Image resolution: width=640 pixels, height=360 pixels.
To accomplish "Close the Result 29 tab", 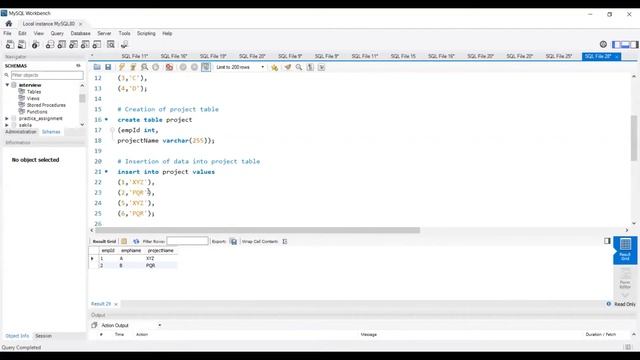I will (116, 304).
